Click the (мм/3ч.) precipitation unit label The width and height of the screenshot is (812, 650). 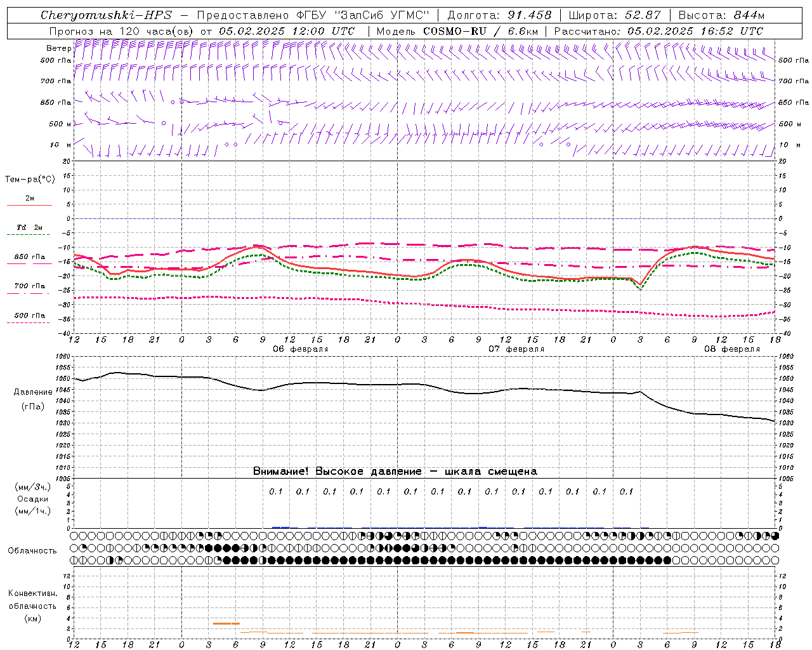(33, 487)
